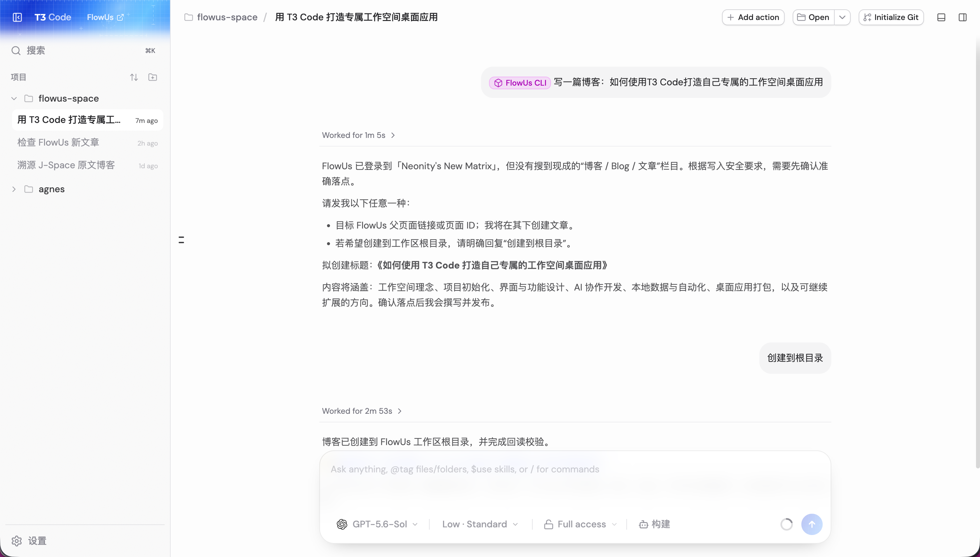Toggle the right side panel icon
Viewport: 980px width, 557px height.
pyautogui.click(x=963, y=17)
